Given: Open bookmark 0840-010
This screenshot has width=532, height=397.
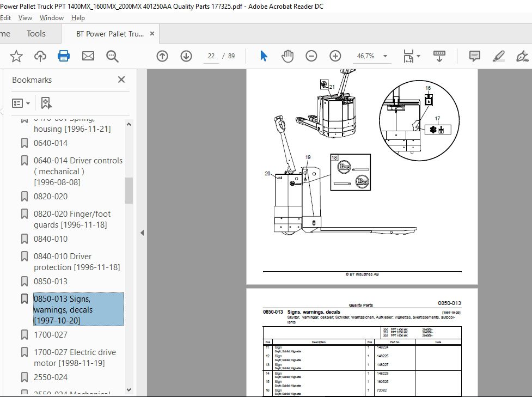Looking at the screenshot, I should click(x=51, y=239).
